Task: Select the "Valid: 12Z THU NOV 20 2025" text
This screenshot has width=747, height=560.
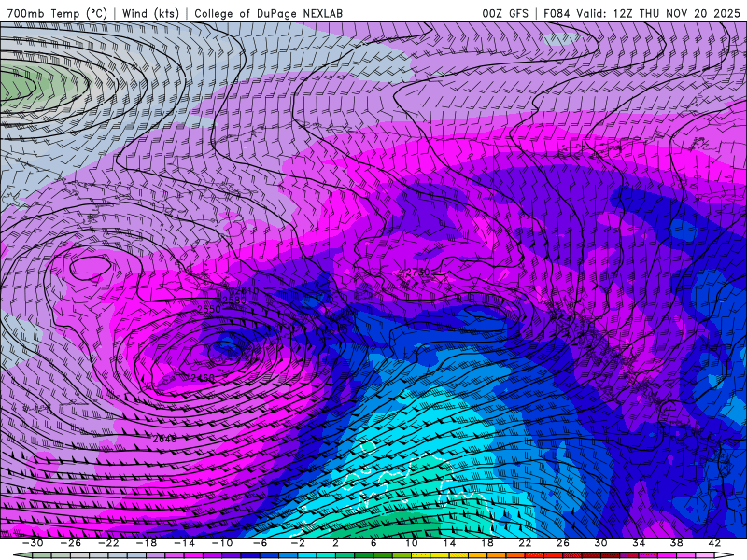Action: 658,13
